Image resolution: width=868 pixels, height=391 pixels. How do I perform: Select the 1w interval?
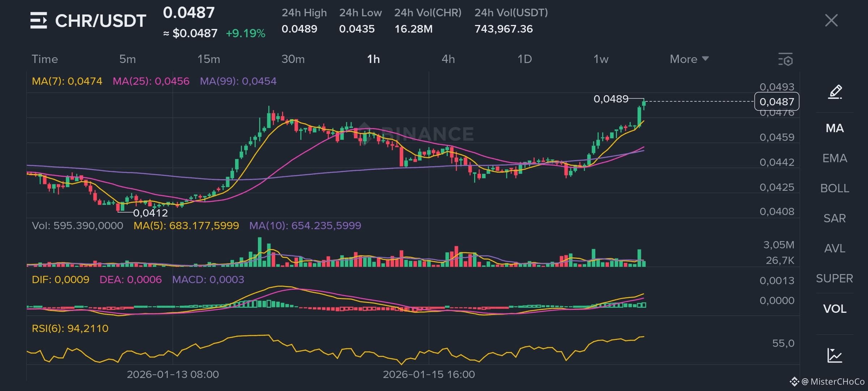tap(601, 59)
